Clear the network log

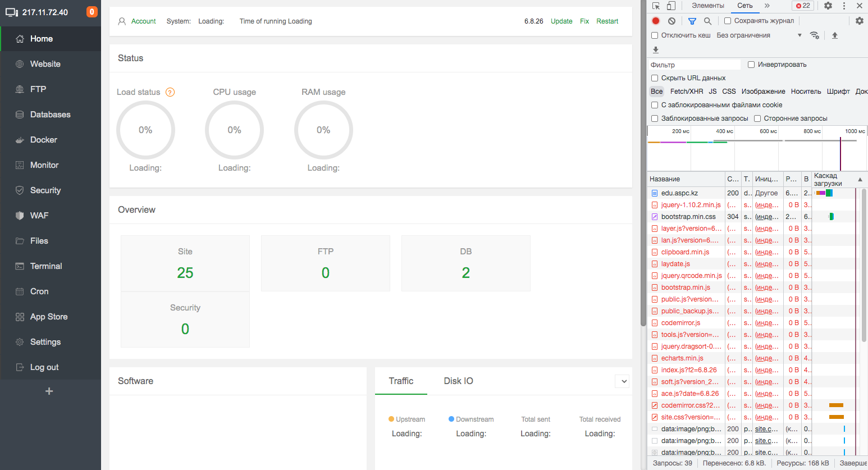click(671, 21)
